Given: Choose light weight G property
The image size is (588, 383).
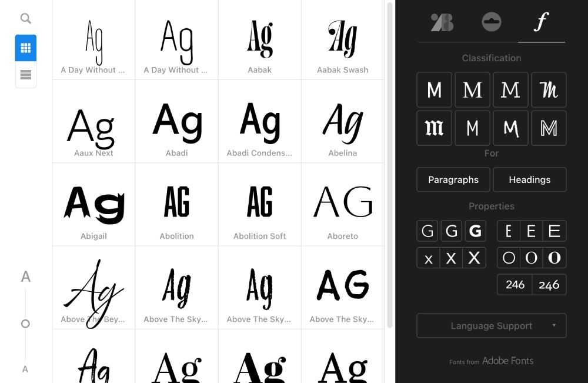Looking at the screenshot, I should tap(427, 231).
